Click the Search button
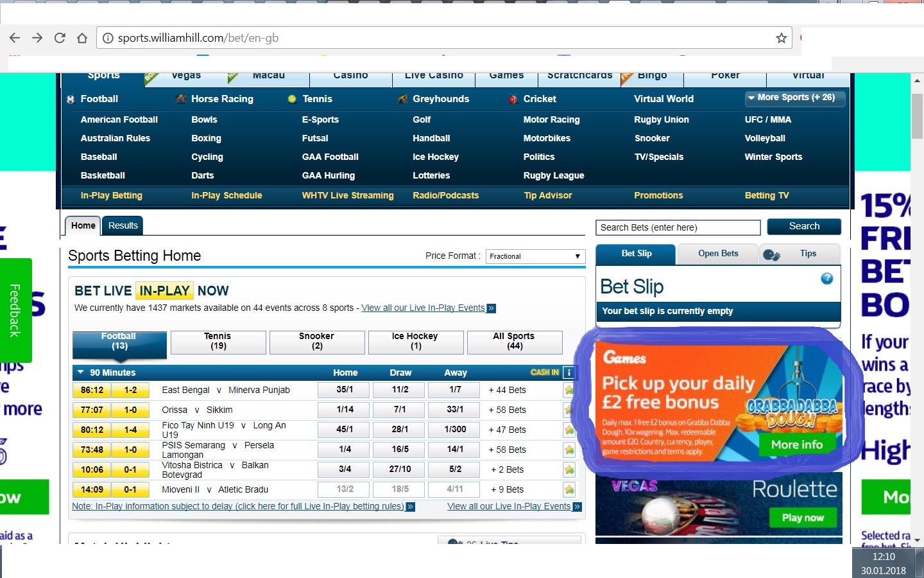 pyautogui.click(x=804, y=226)
